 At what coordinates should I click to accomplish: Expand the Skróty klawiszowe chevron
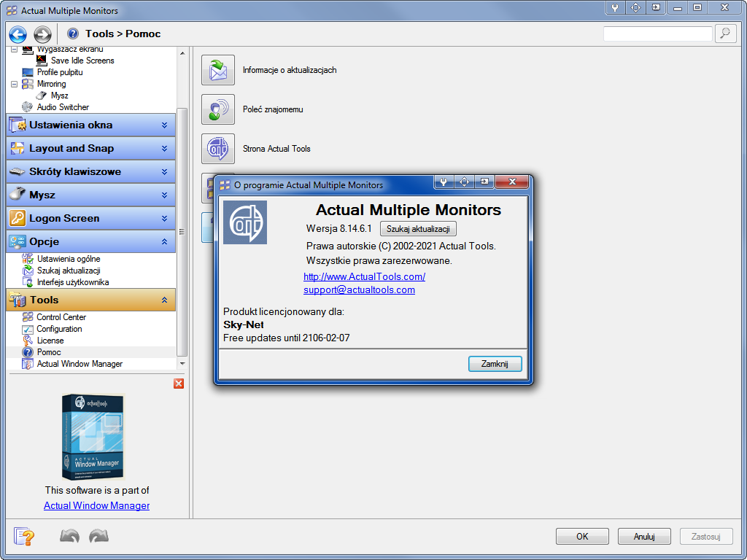(164, 172)
